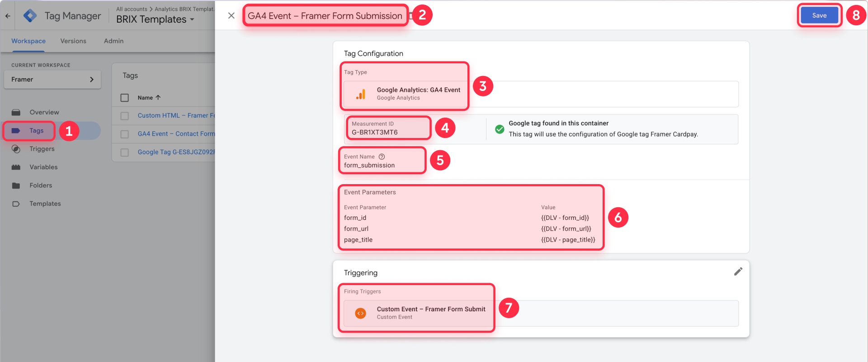Click the Templates outline label icon
This screenshot has width=868, height=362.
[16, 204]
